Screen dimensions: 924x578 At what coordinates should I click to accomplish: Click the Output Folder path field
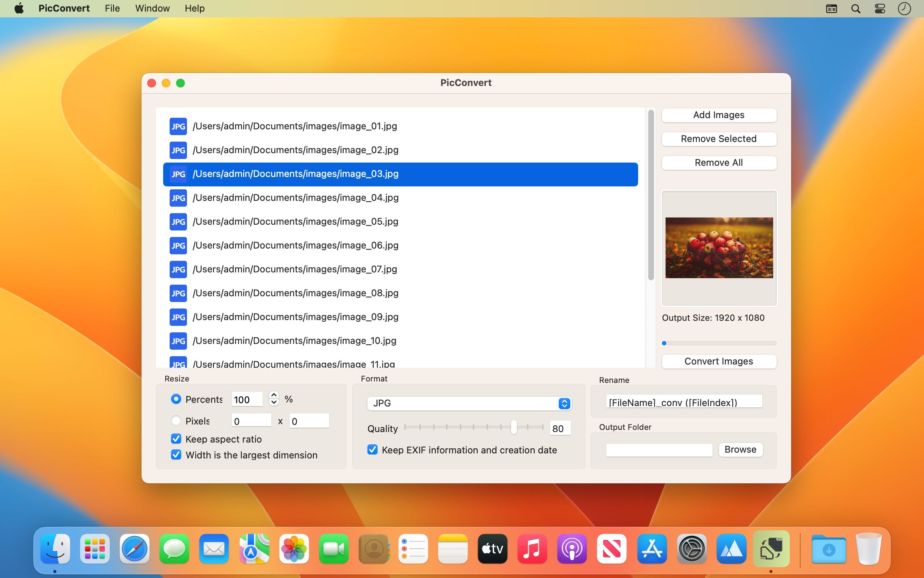pos(659,450)
